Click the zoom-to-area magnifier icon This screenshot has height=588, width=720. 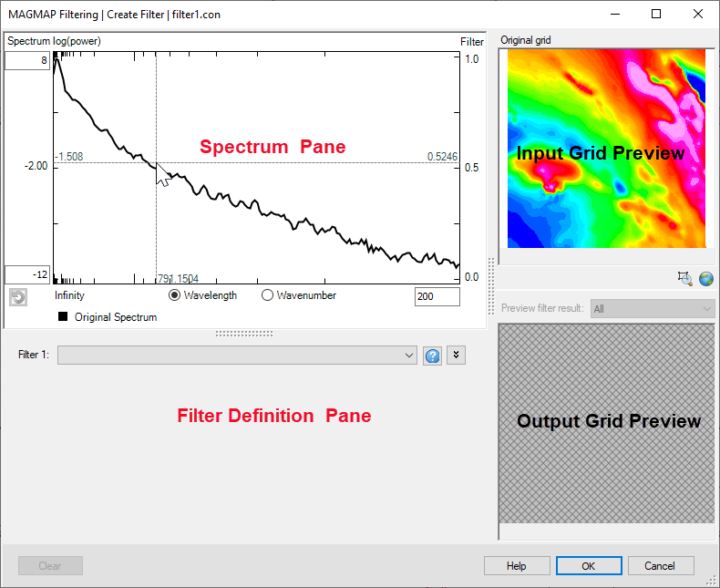[x=685, y=278]
